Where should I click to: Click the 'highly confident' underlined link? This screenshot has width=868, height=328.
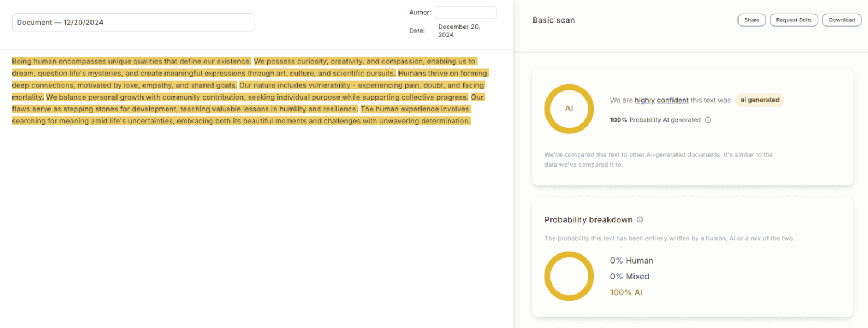[661, 100]
